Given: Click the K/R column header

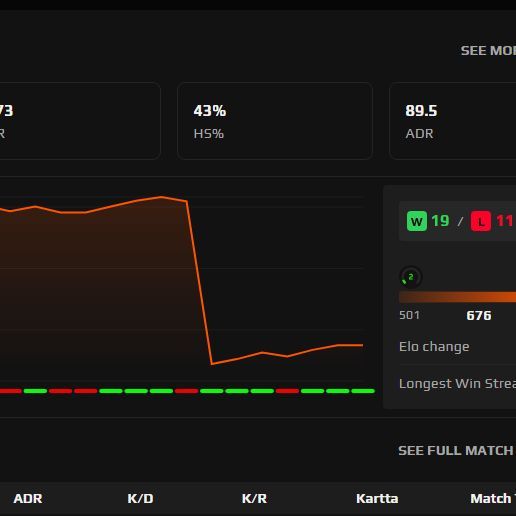Looking at the screenshot, I should pos(254,499).
